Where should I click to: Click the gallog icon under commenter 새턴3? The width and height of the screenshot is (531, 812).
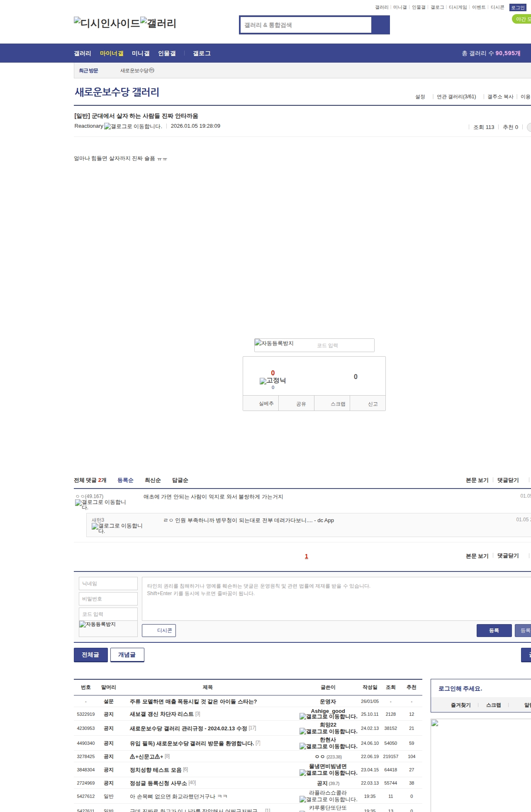pyautogui.click(x=117, y=528)
